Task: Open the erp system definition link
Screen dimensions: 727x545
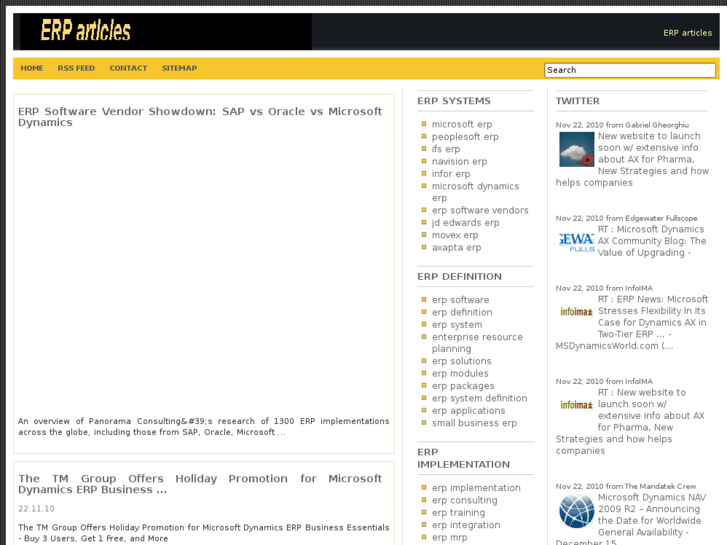Action: pos(479,398)
